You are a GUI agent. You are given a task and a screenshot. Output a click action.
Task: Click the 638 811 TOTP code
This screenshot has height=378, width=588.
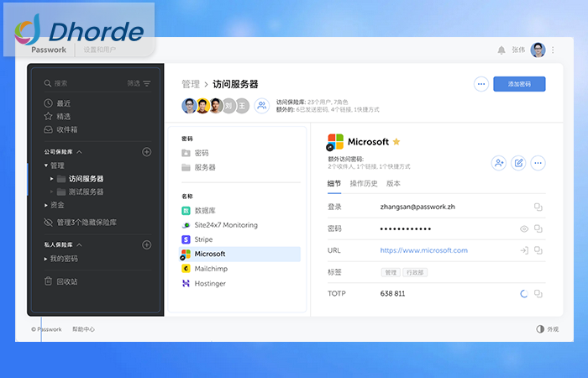(392, 294)
